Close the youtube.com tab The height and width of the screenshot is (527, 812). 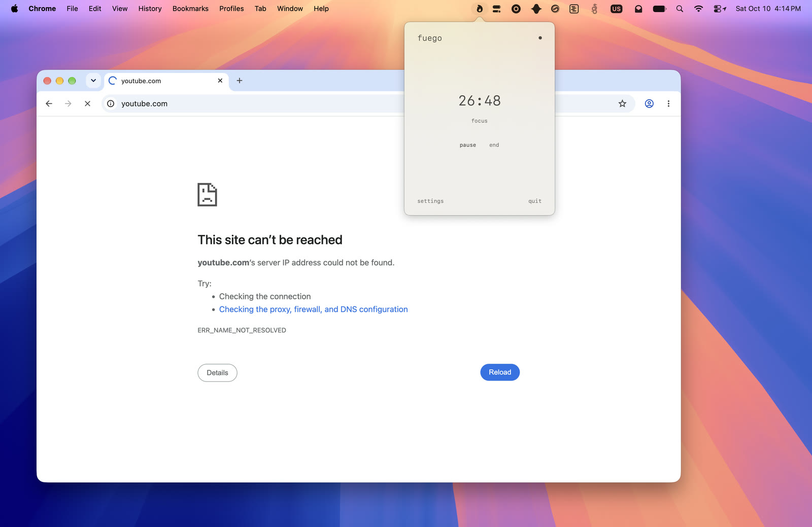tap(220, 81)
